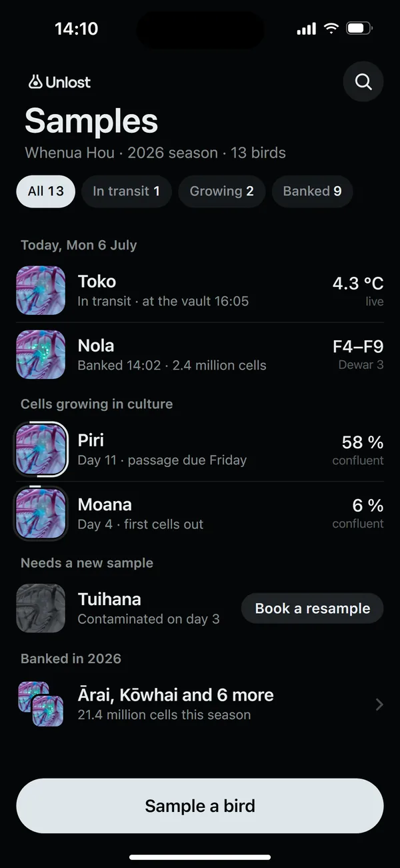Book a resample for Tuihana
400x868 pixels.
point(312,608)
